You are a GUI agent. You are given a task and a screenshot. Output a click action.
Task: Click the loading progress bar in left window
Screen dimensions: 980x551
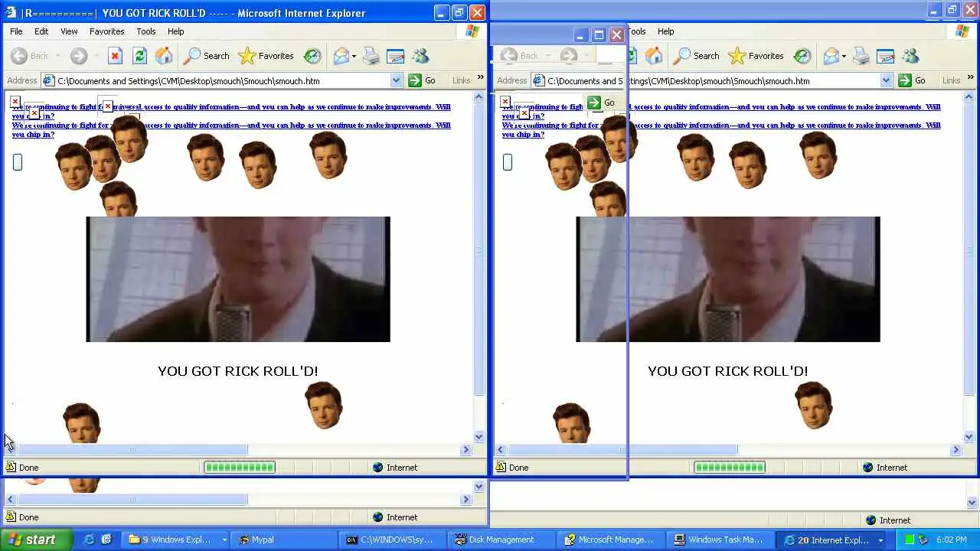(x=240, y=467)
